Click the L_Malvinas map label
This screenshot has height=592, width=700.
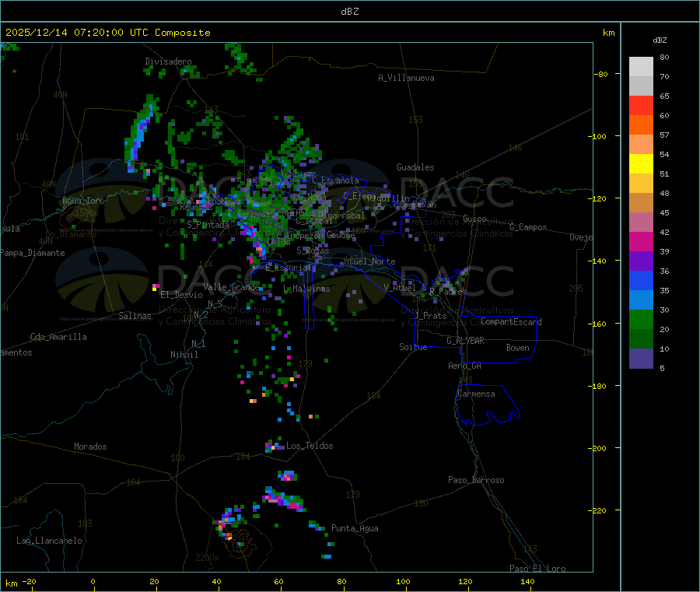(306, 289)
